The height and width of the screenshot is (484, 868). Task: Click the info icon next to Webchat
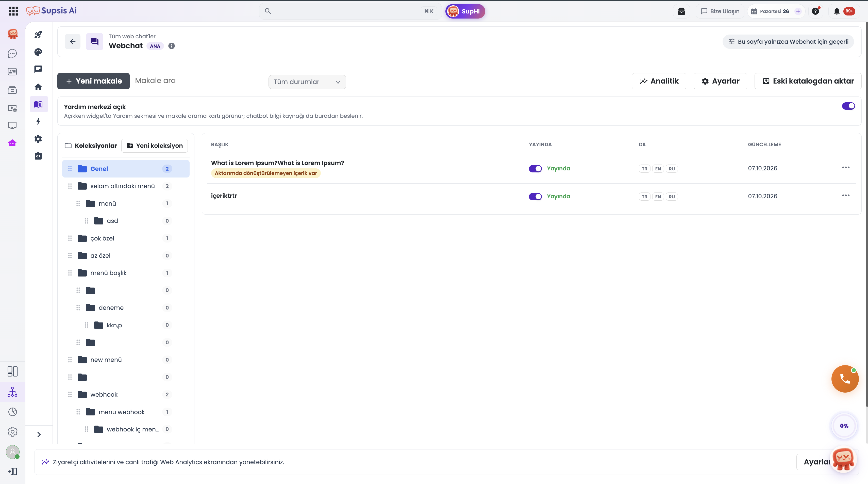[172, 46]
